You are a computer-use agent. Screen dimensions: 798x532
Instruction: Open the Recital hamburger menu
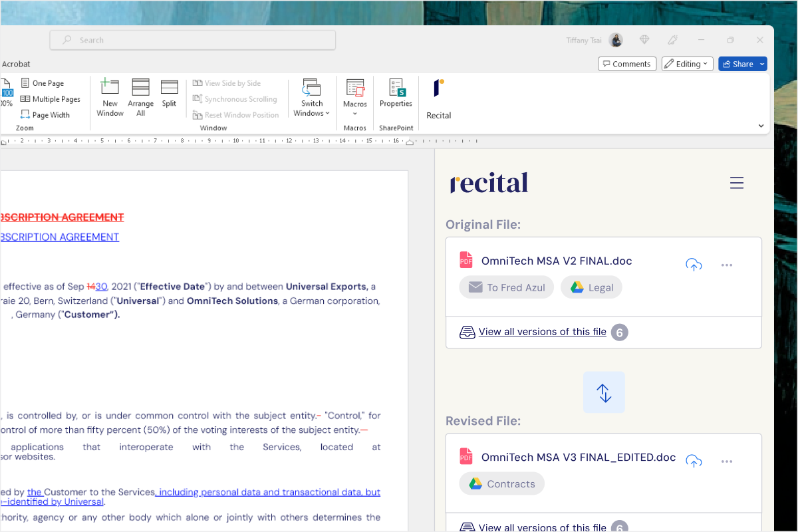737,183
